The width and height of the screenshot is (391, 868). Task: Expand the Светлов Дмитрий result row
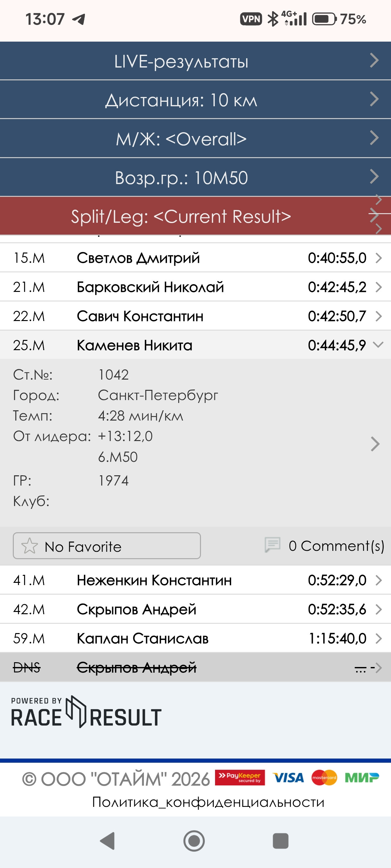(x=195, y=258)
